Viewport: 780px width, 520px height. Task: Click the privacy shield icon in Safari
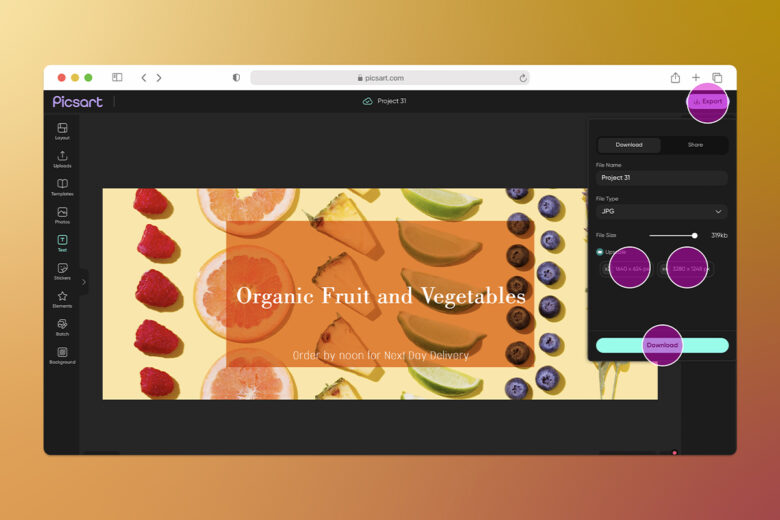click(236, 78)
